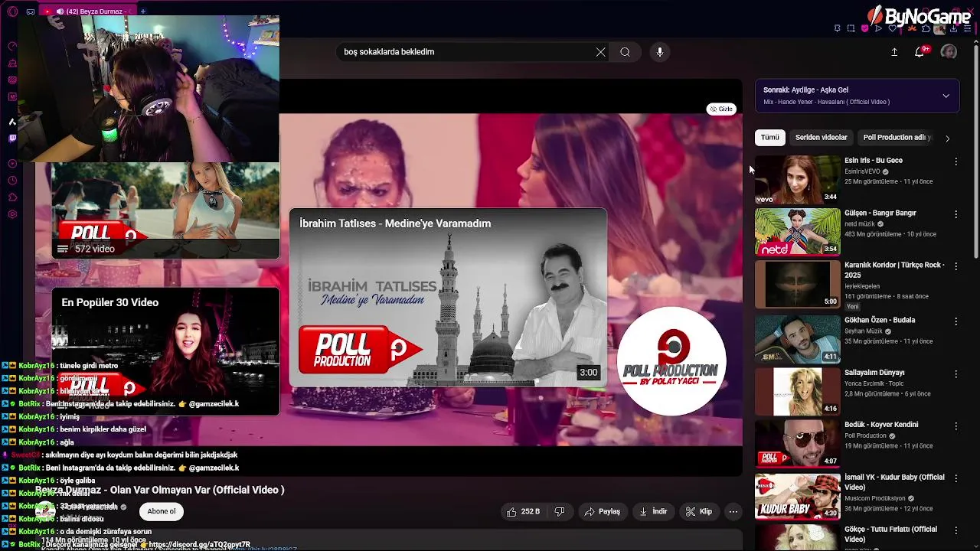Click the YouTube upload arrow icon

click(x=894, y=52)
